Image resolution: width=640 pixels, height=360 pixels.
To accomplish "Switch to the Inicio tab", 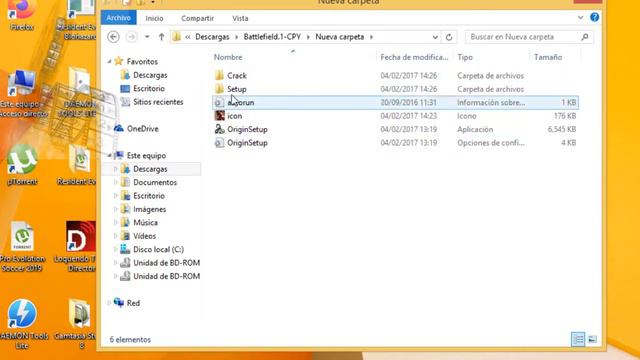I will [154, 18].
